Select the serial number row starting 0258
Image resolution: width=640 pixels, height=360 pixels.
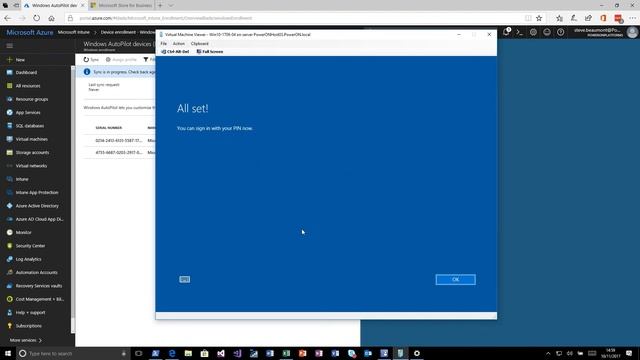point(119,140)
